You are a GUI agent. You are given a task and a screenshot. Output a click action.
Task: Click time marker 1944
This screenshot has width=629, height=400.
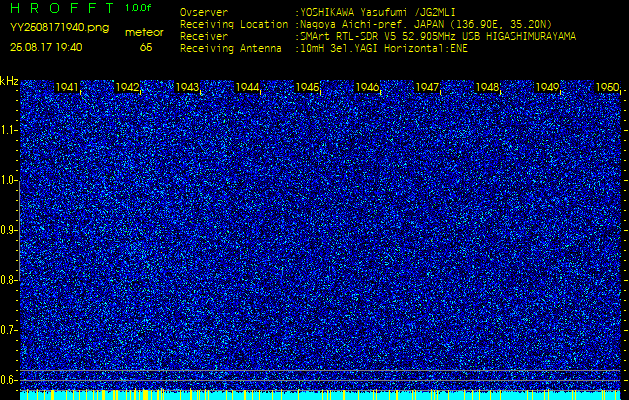(248, 87)
